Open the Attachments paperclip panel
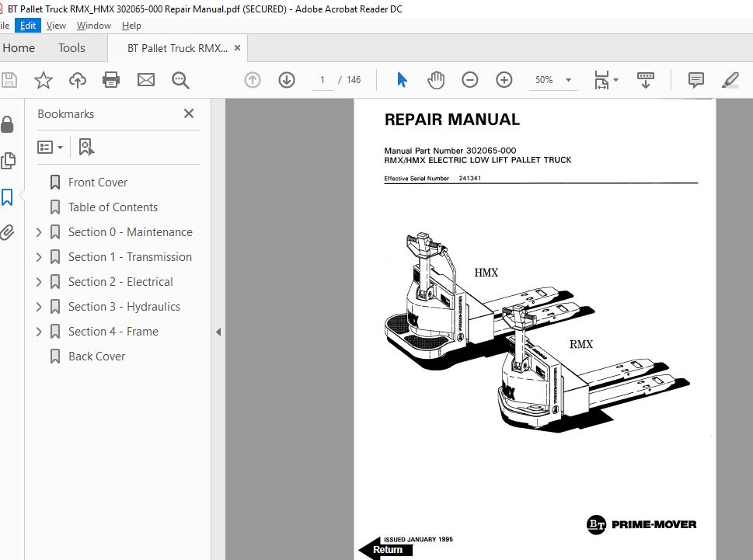Screen dimensions: 753x560 (x=8, y=232)
